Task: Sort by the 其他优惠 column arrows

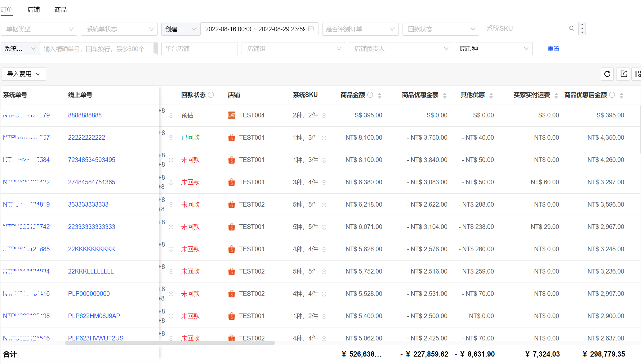Action: [491, 95]
